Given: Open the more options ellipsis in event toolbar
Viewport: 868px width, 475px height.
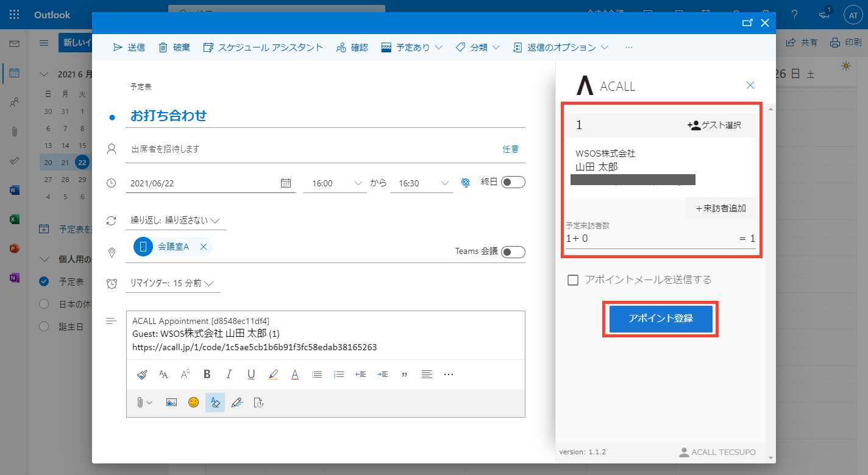Looking at the screenshot, I should (629, 47).
